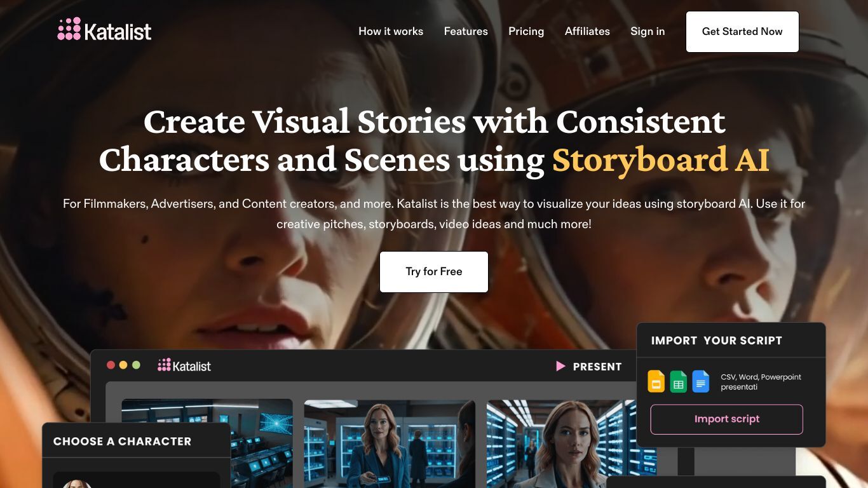Screen dimensions: 868x488
Task: Click the green window dot in mockup
Action: tap(136, 365)
